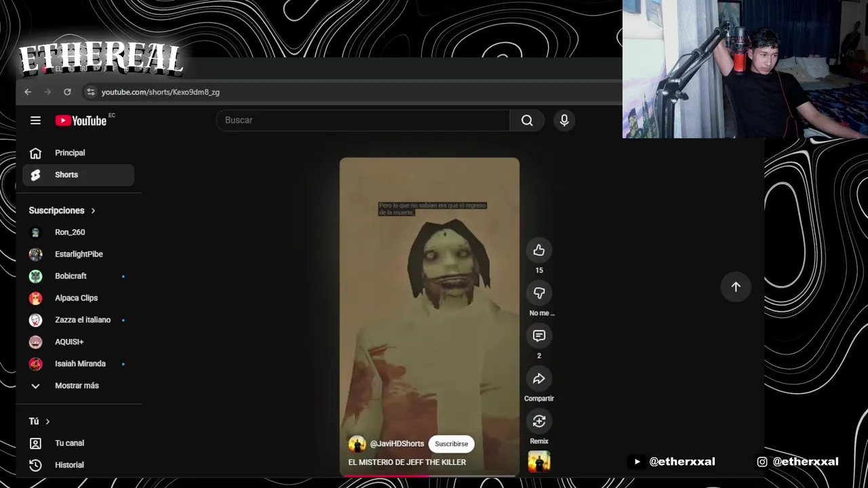Screen dimensions: 868x488
Task: Click the Buscar search field
Action: point(363,120)
